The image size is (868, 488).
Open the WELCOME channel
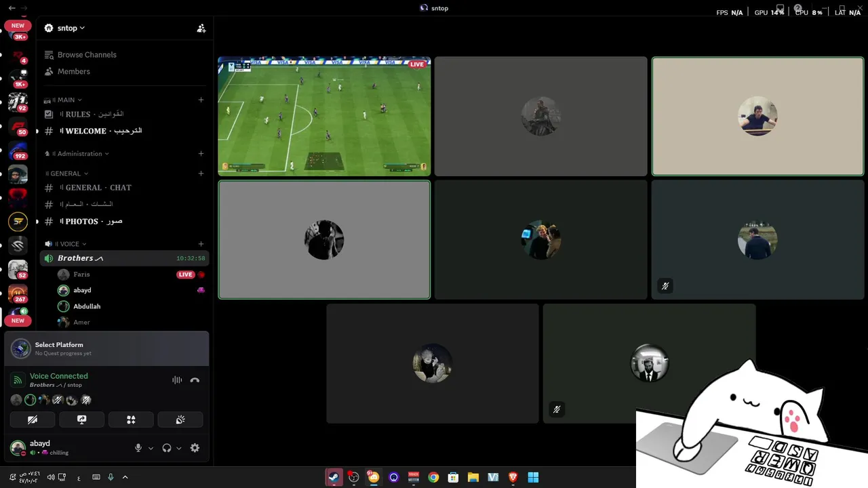tap(124, 131)
